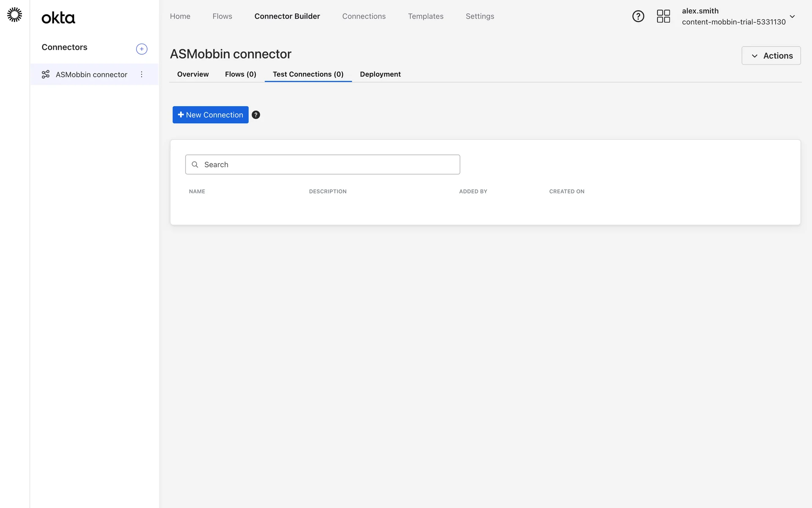Click the Okta sunburst logo icon
This screenshot has width=812, height=508.
tap(14, 15)
